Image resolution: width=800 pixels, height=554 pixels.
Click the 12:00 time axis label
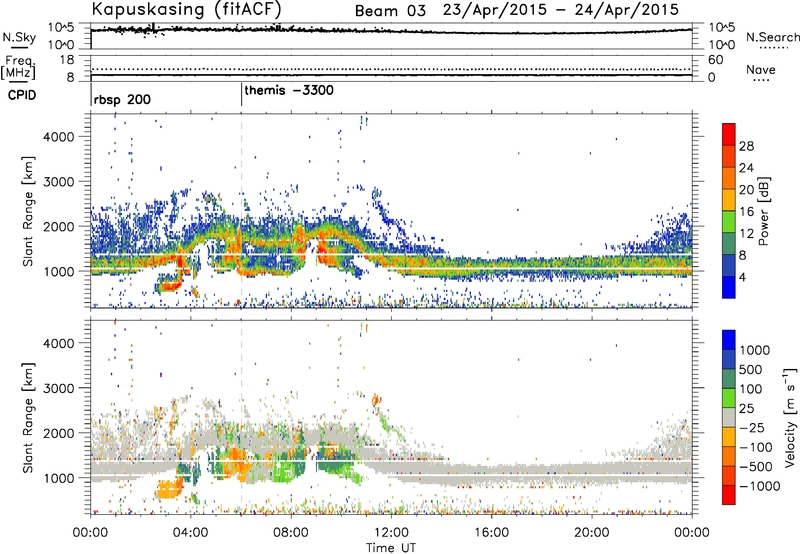tap(391, 533)
